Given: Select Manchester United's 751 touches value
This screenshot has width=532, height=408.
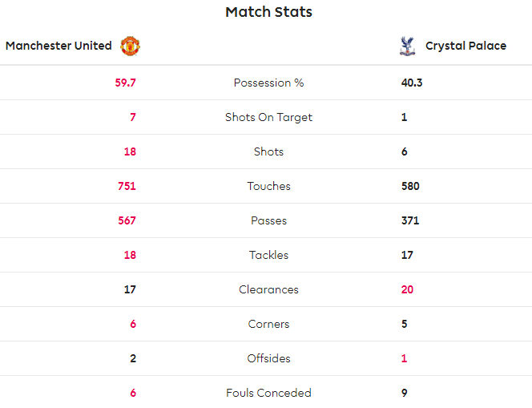Looking at the screenshot, I should pos(127,186).
